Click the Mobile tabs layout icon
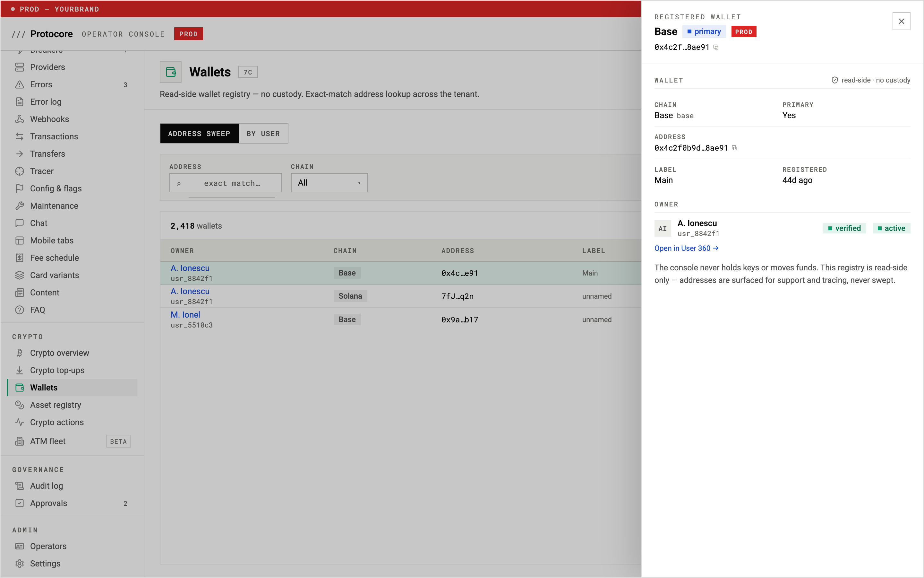 20,241
